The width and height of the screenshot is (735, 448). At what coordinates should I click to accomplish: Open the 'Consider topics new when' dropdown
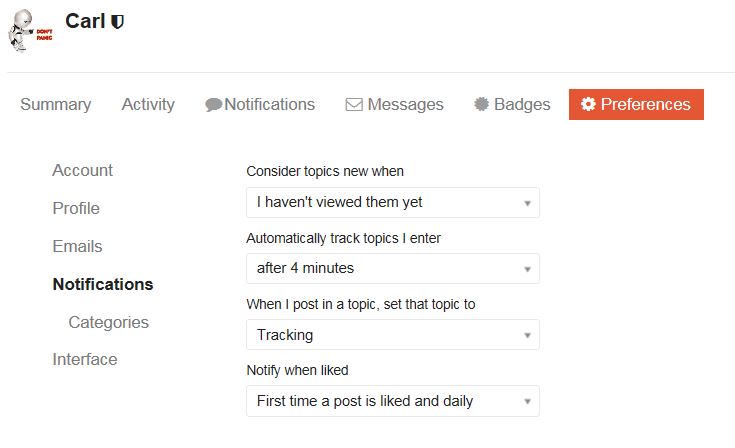(x=393, y=202)
